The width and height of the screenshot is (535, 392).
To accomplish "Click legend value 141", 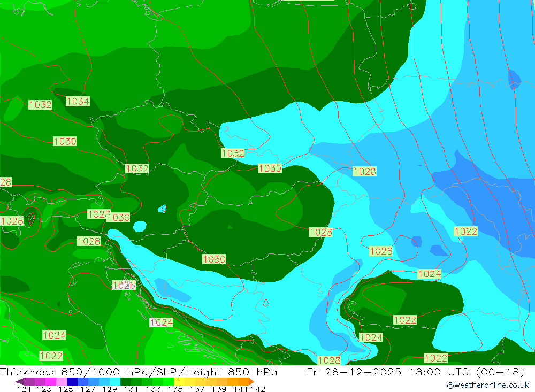I will pyautogui.click(x=241, y=389).
